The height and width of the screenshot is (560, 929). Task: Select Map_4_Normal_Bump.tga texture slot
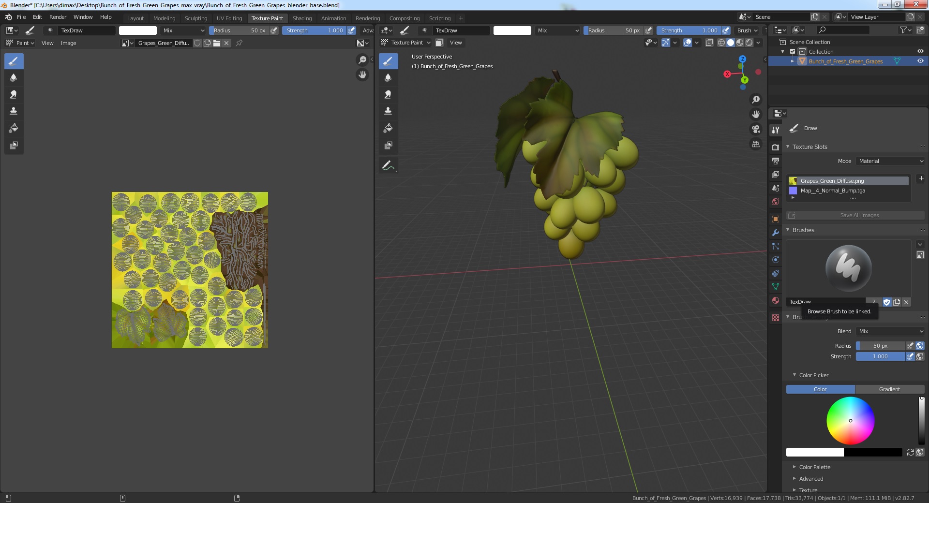(832, 191)
